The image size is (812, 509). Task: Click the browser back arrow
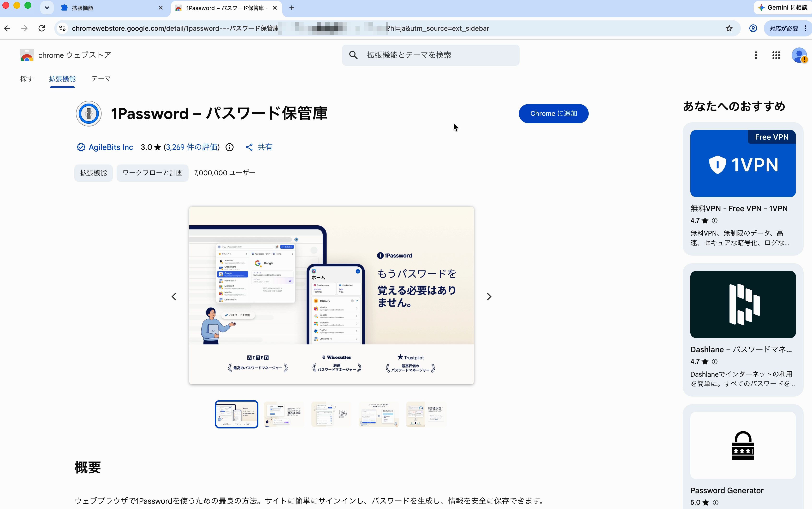click(7, 28)
